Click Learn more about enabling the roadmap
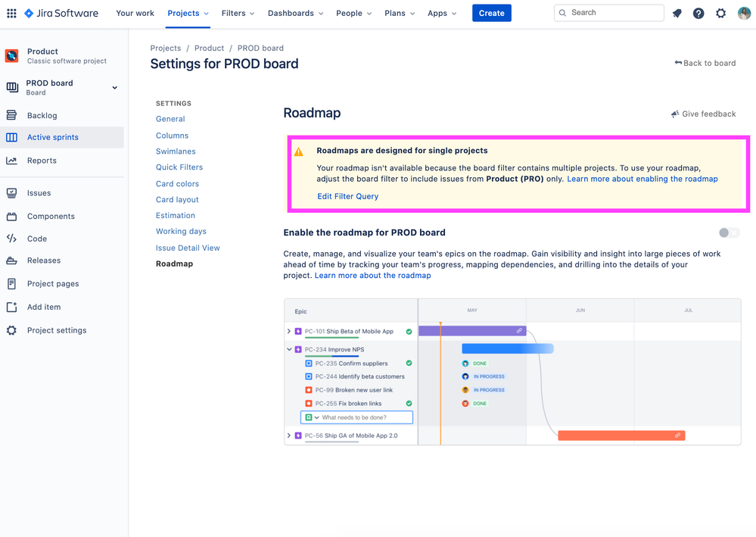The width and height of the screenshot is (756, 537). point(642,179)
